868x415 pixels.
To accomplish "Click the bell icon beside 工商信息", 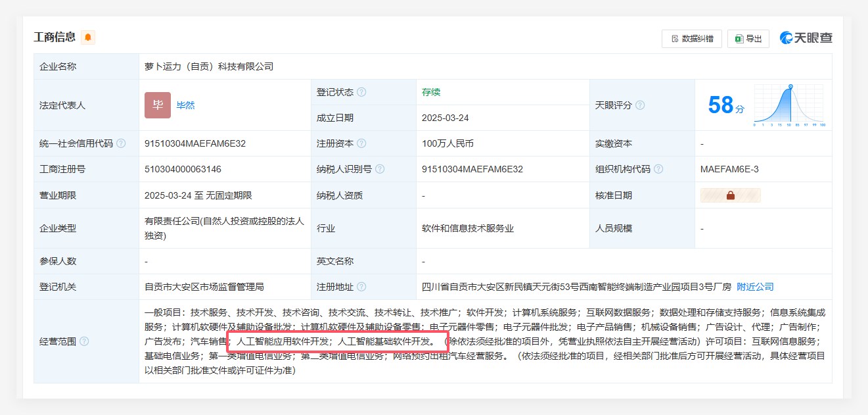I will 88,37.
